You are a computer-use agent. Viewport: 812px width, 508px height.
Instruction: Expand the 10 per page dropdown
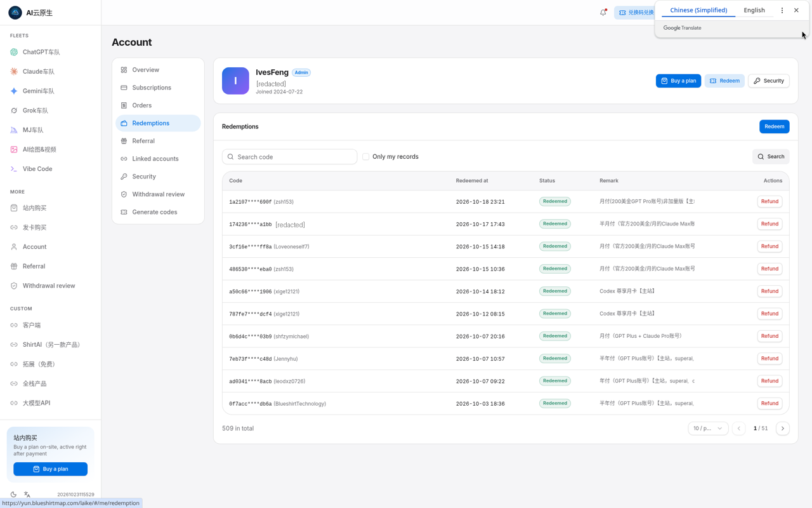pyautogui.click(x=708, y=429)
